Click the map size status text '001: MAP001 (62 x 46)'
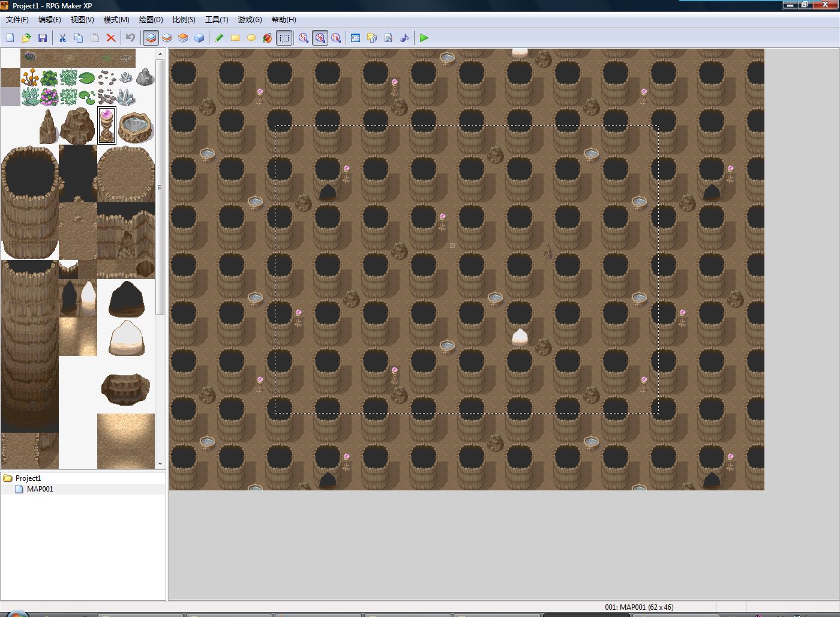 (x=639, y=607)
